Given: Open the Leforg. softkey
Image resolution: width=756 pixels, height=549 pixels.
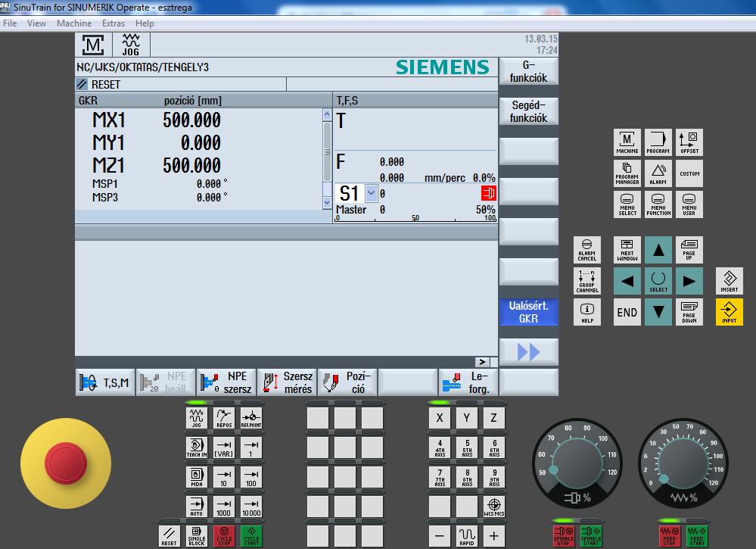Looking at the screenshot, I should (x=468, y=382).
